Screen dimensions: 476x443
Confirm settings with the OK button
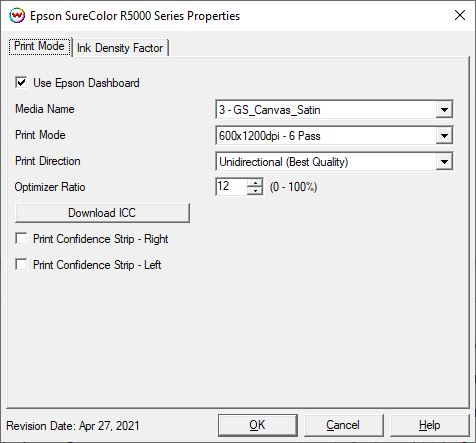coord(258,425)
